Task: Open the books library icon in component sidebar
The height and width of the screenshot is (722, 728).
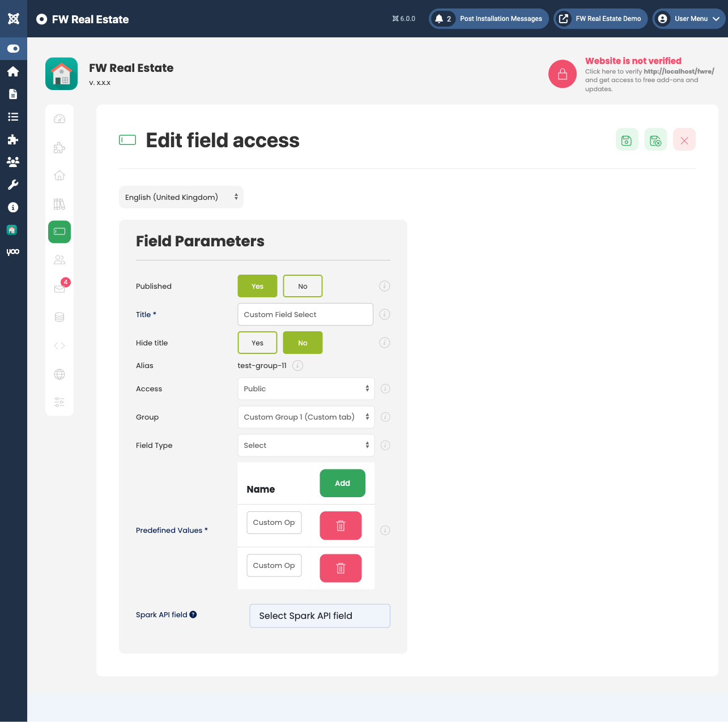Action: (59, 204)
